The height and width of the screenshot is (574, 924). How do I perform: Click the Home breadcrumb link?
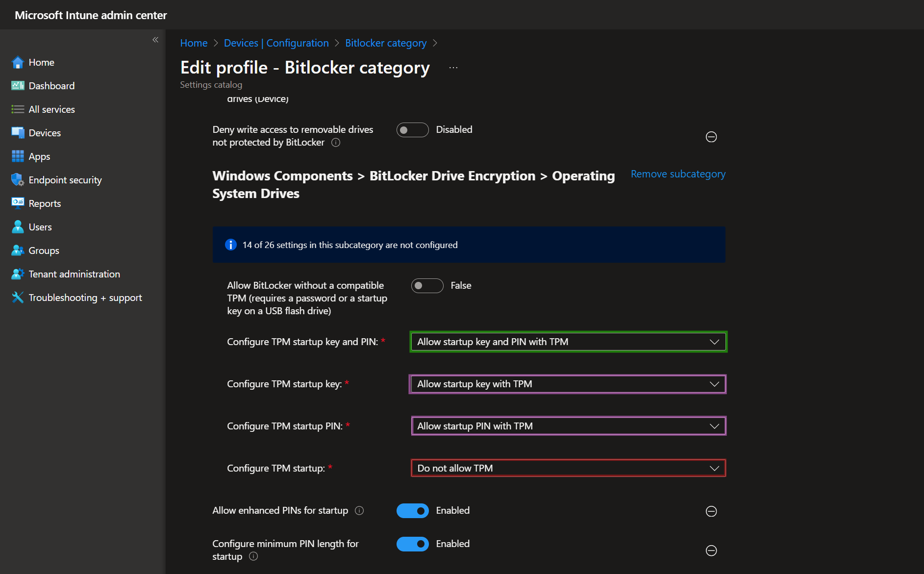coord(194,43)
